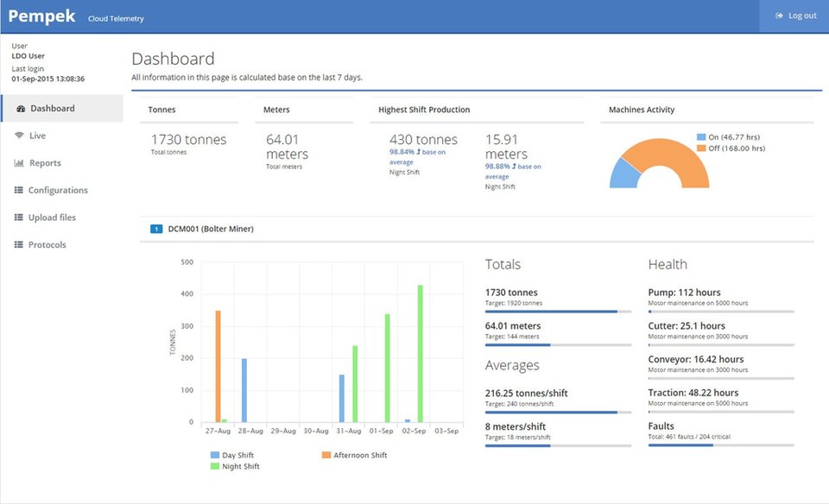Click the Dashboard gauge icon in sidebar

[x=19, y=109]
